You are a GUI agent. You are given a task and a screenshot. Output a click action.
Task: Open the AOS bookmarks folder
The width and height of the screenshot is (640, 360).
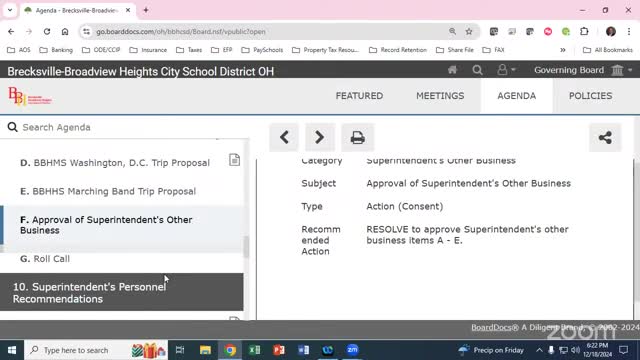(x=19, y=50)
